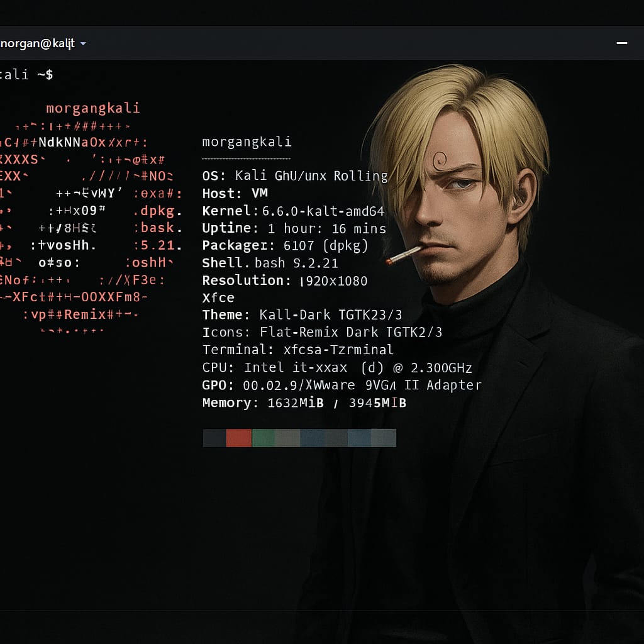Click the Kernel version line

point(293,211)
